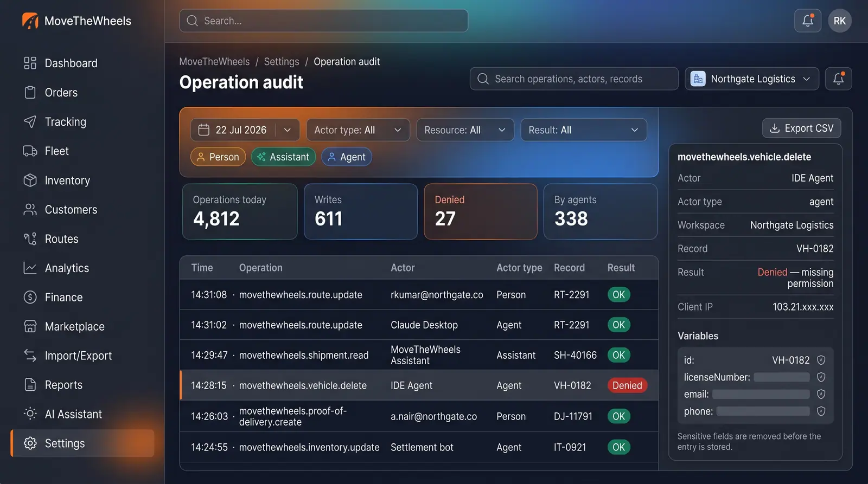Click the calendar icon in date filter
868x484 pixels.
(x=204, y=130)
